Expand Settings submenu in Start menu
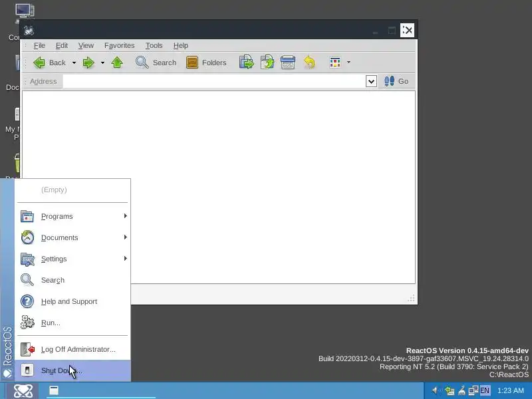Image resolution: width=532 pixels, height=399 pixels. 72,259
